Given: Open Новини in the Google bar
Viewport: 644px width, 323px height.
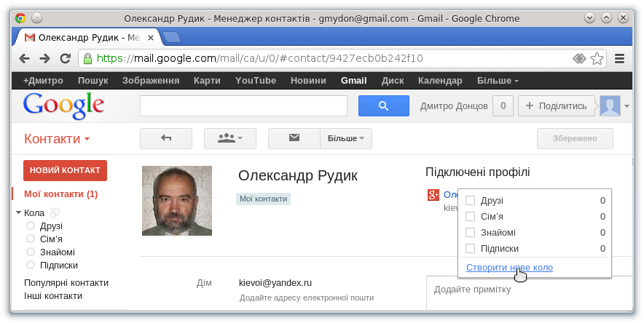Looking at the screenshot, I should pyautogui.click(x=308, y=81).
